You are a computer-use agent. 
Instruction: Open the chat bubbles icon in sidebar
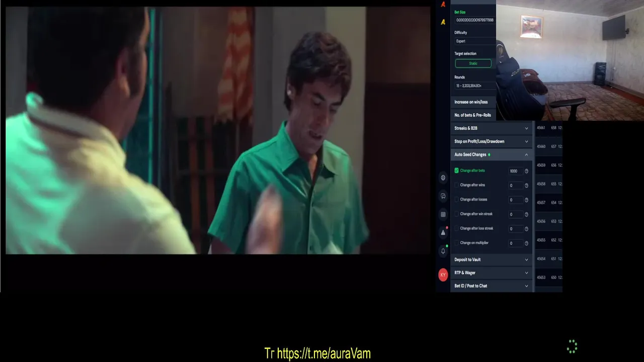443,196
